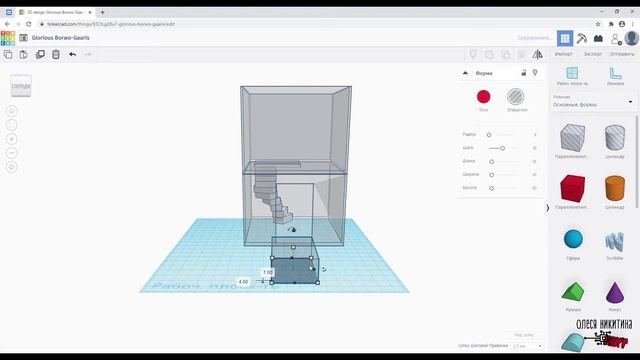The height and width of the screenshot is (360, 640).
Task: Click the rotation handle beside selected box
Action: (324, 269)
